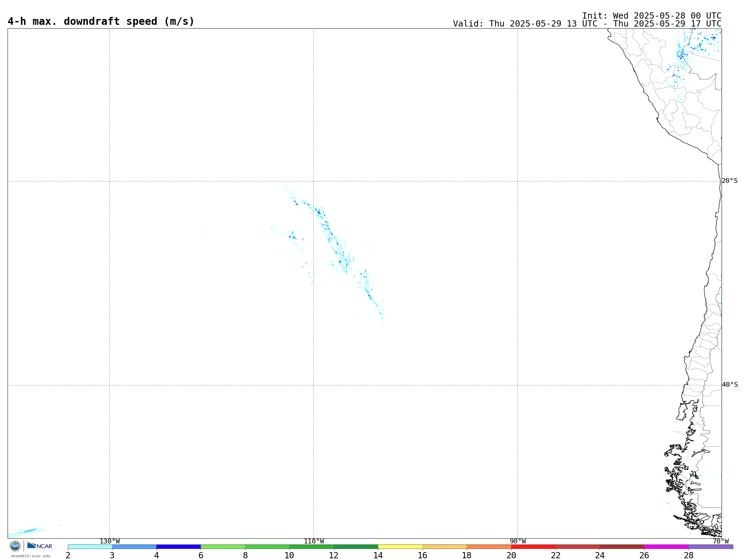This screenshot has height=560, width=744.
Task: Click the colorbar tick label 2
Action: click(x=68, y=555)
